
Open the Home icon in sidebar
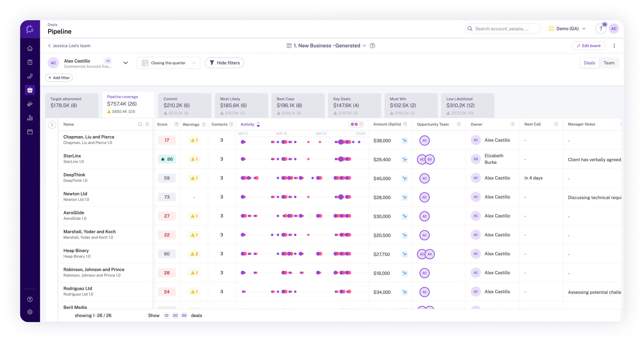pyautogui.click(x=30, y=48)
